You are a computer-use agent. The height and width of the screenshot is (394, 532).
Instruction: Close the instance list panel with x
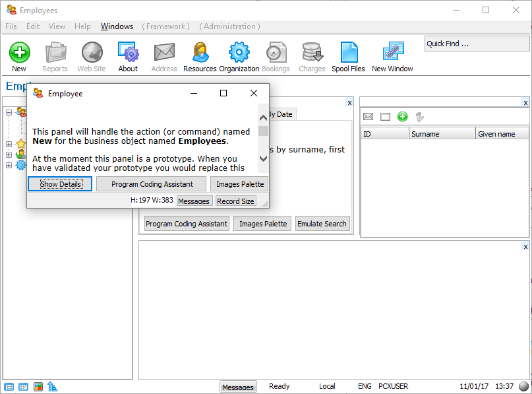point(525,102)
